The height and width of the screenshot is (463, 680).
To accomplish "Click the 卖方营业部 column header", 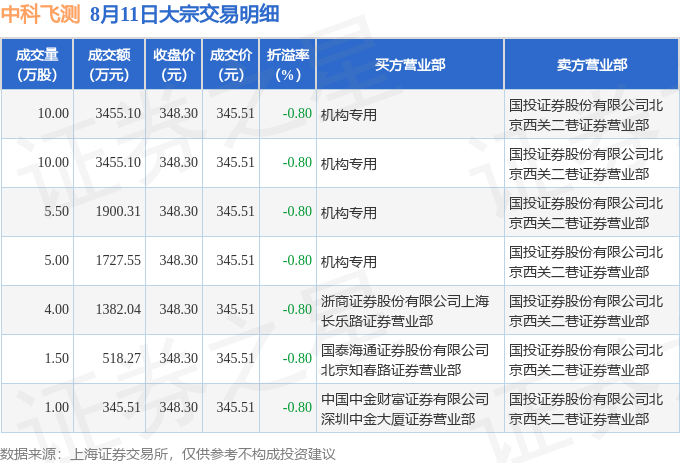I will [592, 64].
